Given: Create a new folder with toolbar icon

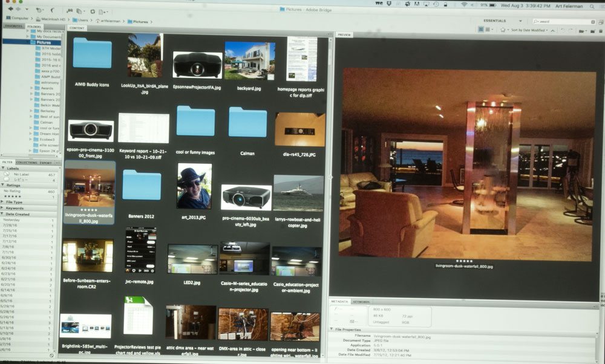Looking at the screenshot, I should click(x=592, y=31).
